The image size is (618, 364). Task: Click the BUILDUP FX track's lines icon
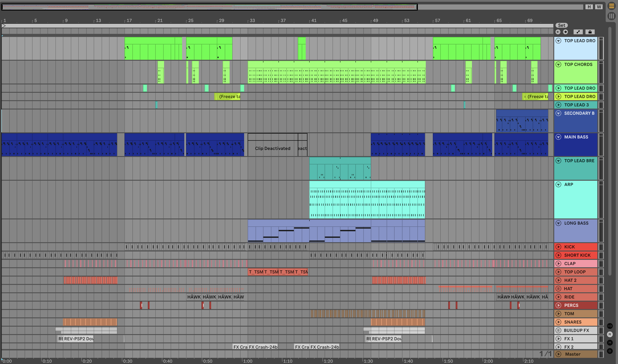coord(558,330)
